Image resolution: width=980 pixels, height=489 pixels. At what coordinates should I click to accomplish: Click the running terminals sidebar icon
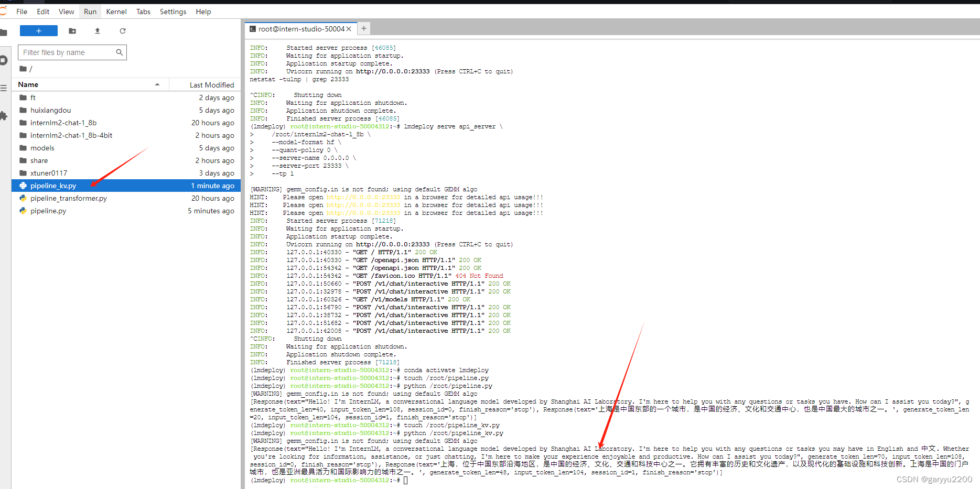4,60
